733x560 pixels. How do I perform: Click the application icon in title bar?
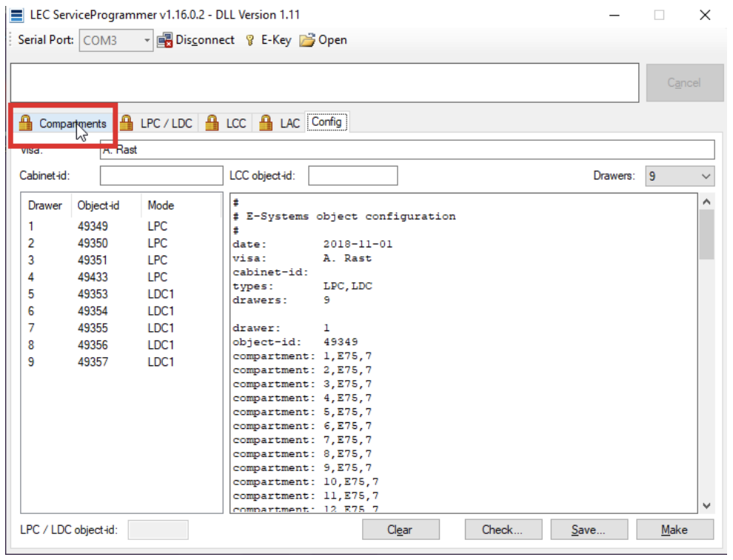[16, 15]
